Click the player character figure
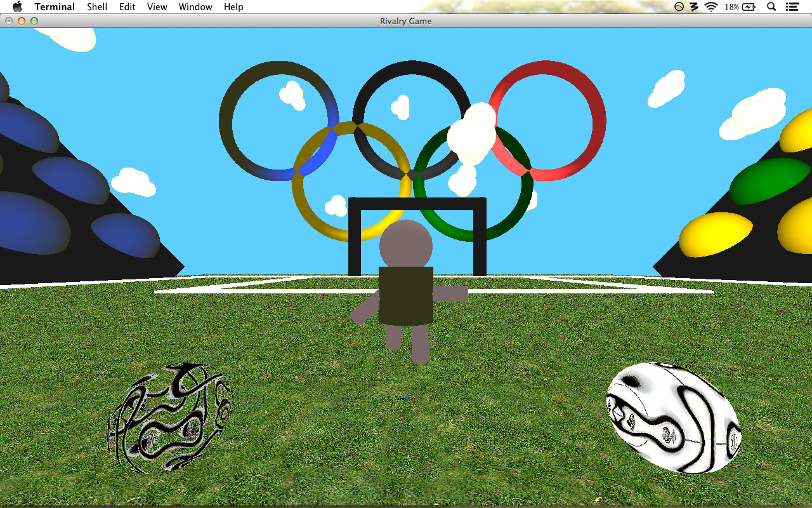Viewport: 812px width, 508px height. tap(409, 291)
